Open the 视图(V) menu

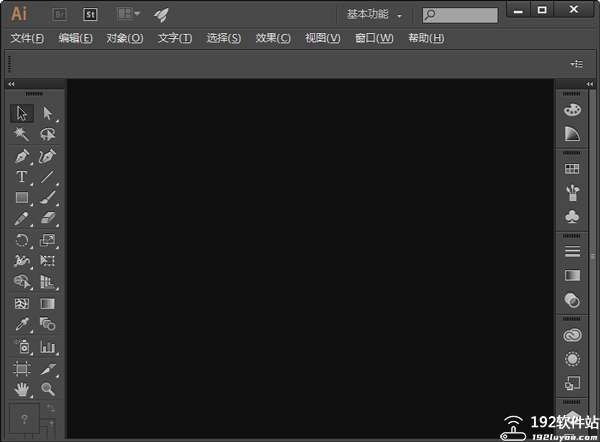pos(323,38)
